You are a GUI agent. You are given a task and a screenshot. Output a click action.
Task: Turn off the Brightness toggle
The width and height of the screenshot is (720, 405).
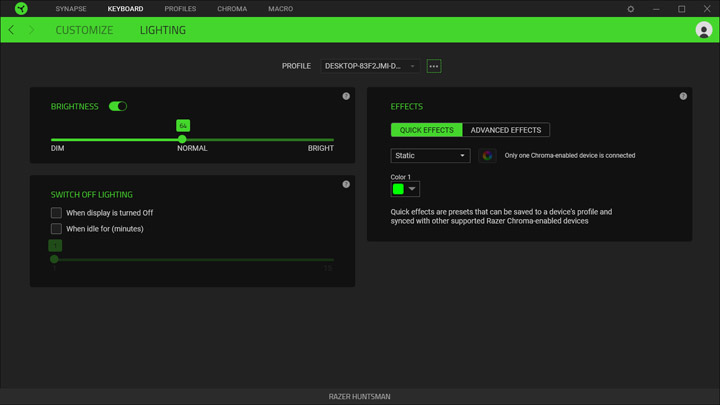click(x=118, y=106)
